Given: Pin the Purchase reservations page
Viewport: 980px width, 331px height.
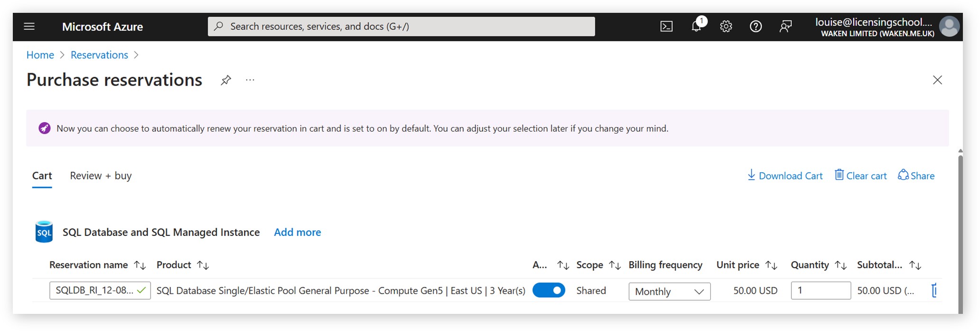Looking at the screenshot, I should (226, 80).
